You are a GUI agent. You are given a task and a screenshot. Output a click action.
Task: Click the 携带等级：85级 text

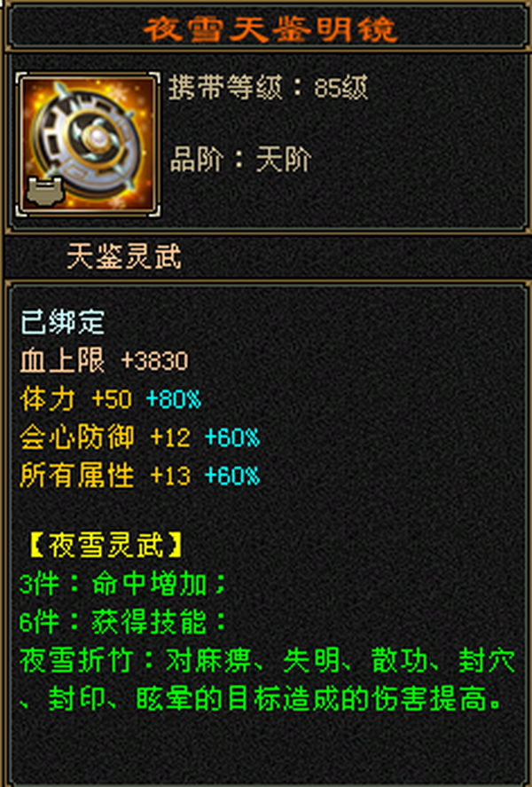(x=268, y=88)
